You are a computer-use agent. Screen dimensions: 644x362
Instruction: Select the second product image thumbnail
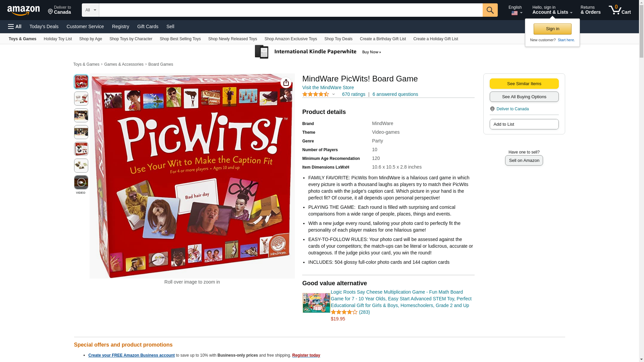tap(81, 99)
